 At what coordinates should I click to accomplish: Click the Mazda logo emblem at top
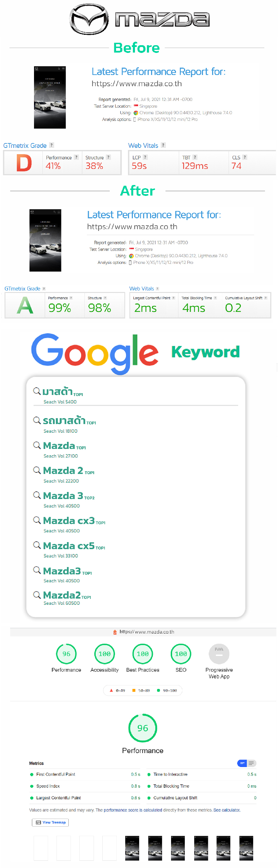pos(89,19)
